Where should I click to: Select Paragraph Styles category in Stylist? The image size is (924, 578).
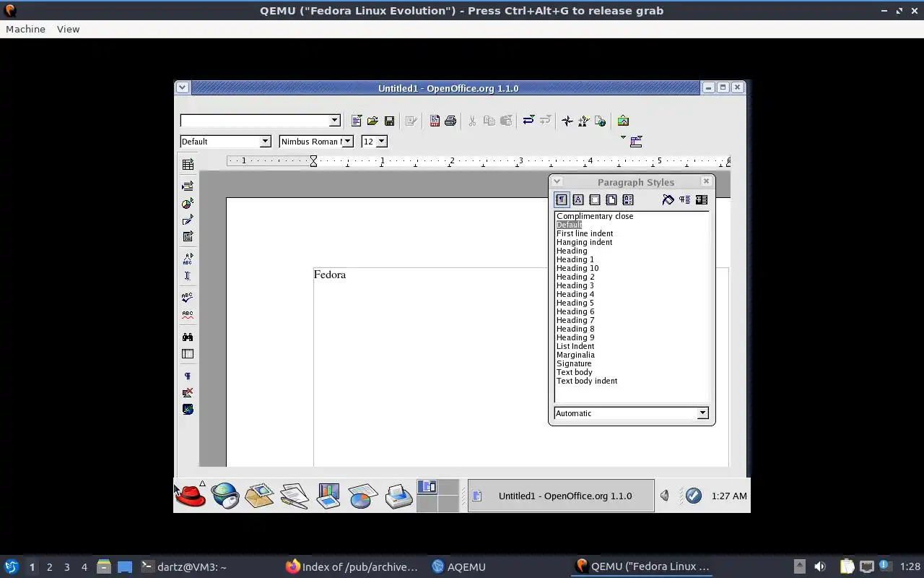562,200
